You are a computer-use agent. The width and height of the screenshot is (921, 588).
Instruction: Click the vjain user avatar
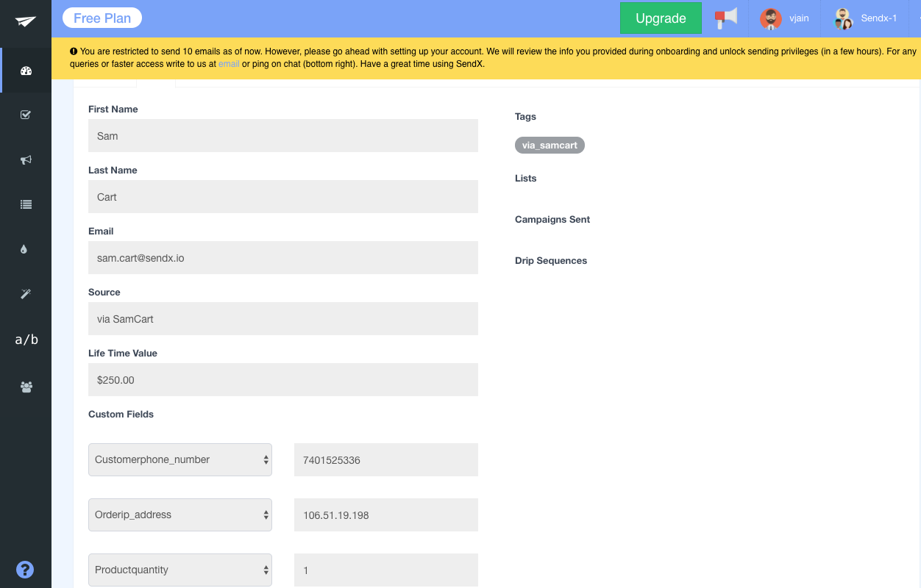771,19
